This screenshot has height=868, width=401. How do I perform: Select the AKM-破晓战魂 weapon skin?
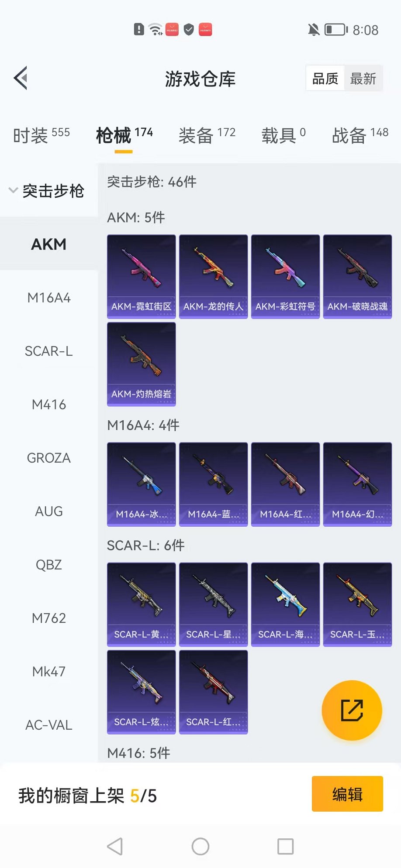(358, 277)
